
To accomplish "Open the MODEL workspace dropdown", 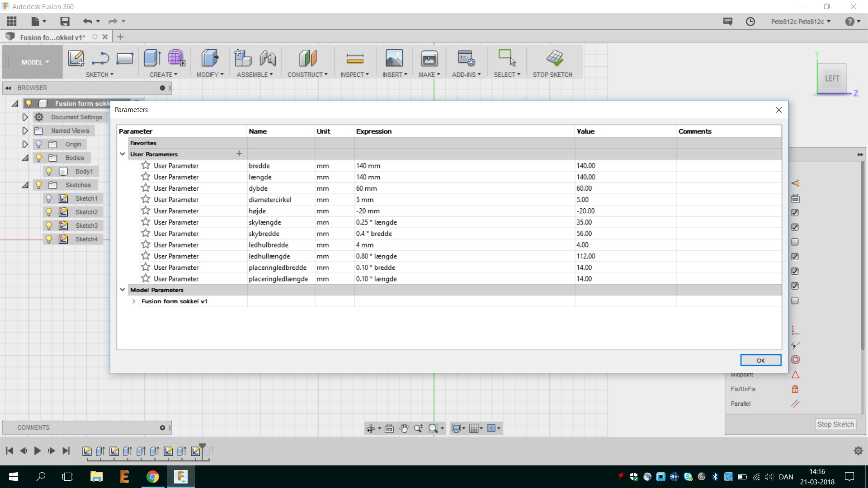I will coord(35,62).
